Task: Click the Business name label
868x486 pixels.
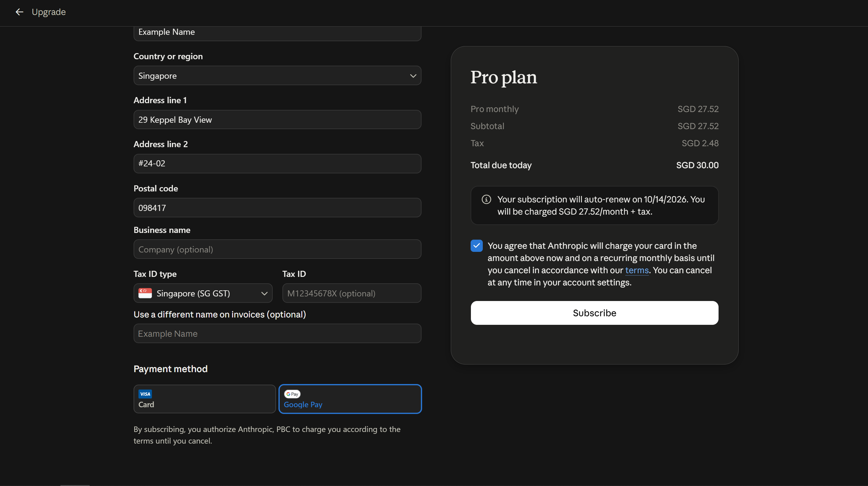Action: pyautogui.click(x=162, y=230)
